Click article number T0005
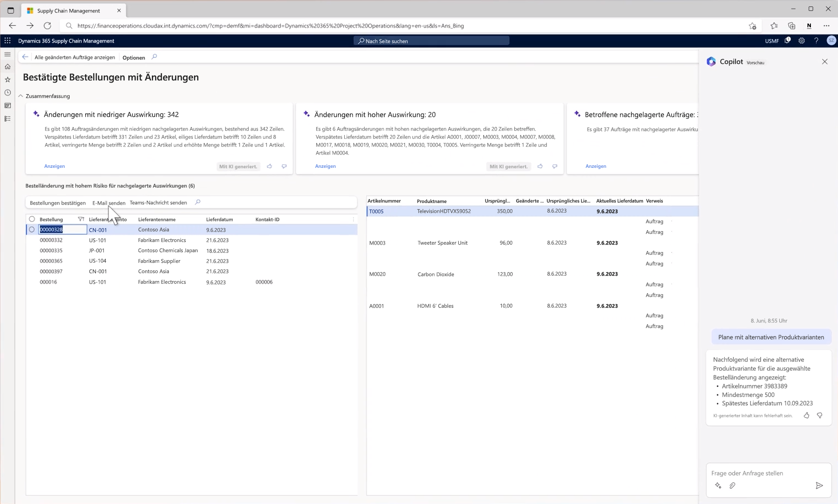The width and height of the screenshot is (838, 504). click(376, 211)
